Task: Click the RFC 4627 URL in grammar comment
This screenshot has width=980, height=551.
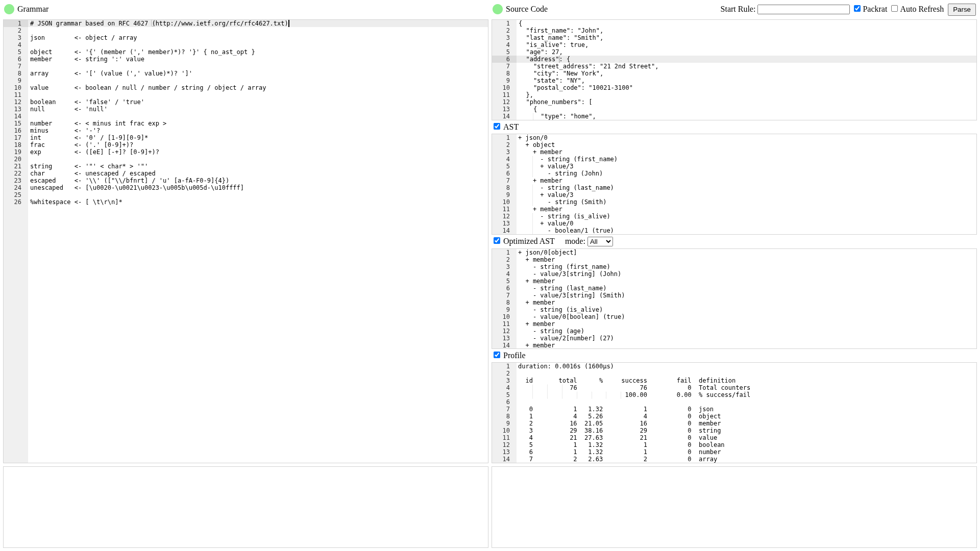Action: tap(220, 23)
